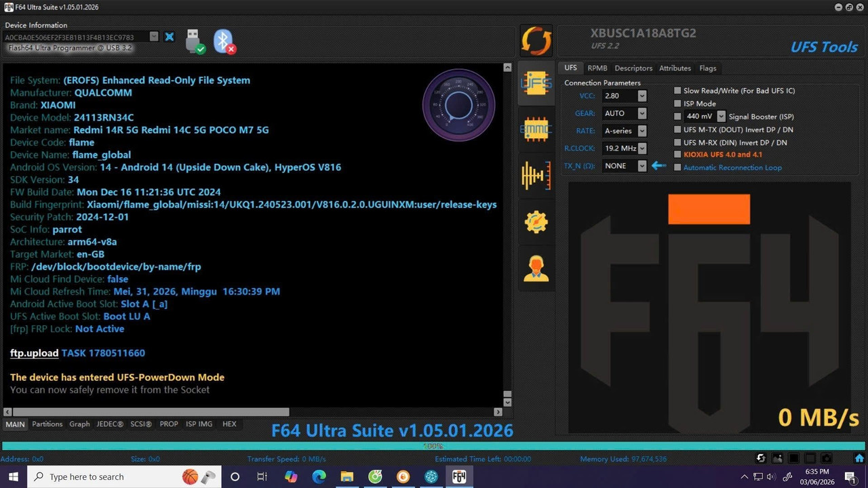Click the F64 app icon in taskbar
Image resolution: width=868 pixels, height=488 pixels.
(x=459, y=476)
